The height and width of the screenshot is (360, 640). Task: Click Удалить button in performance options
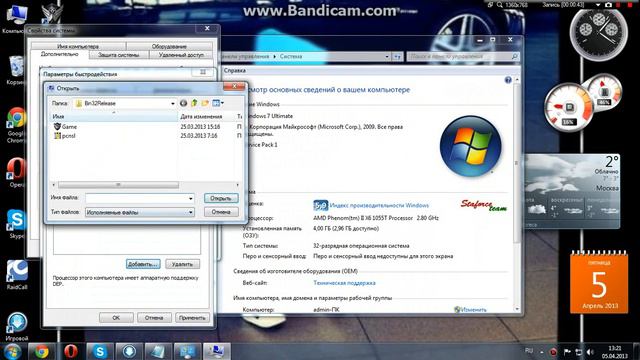click(182, 264)
